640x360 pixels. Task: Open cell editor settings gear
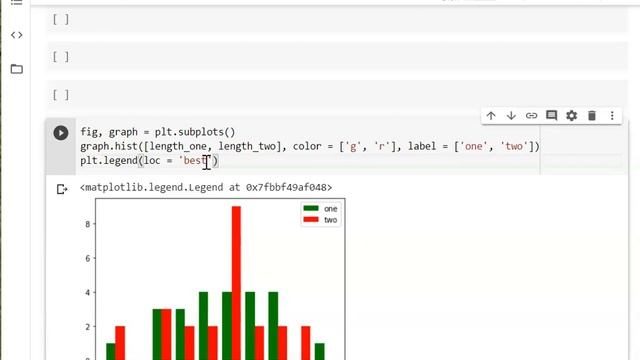point(571,116)
